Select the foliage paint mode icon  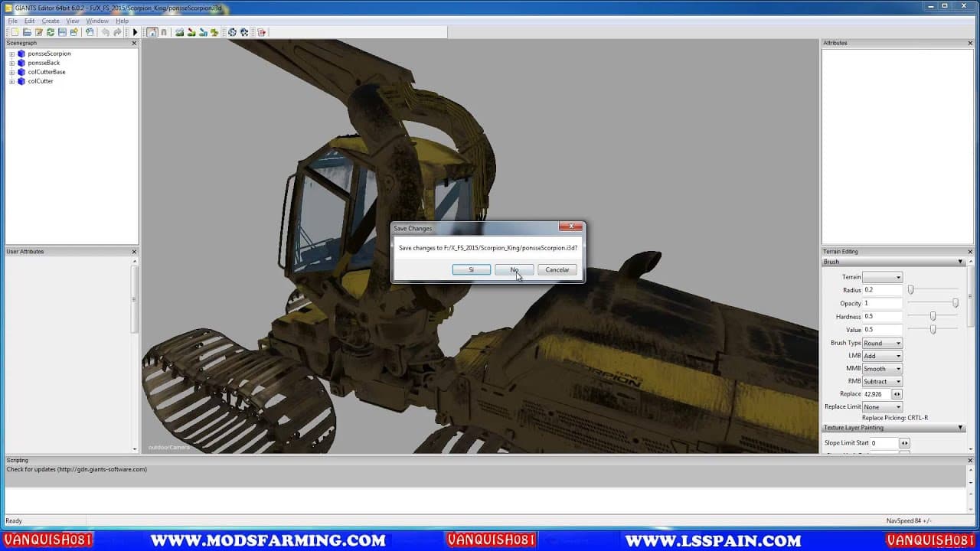click(x=214, y=32)
